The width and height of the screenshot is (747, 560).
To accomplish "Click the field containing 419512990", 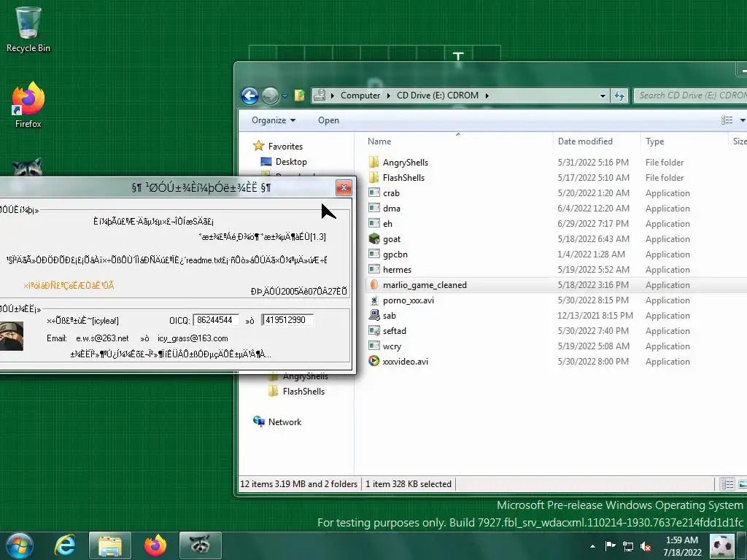I will (x=287, y=320).
